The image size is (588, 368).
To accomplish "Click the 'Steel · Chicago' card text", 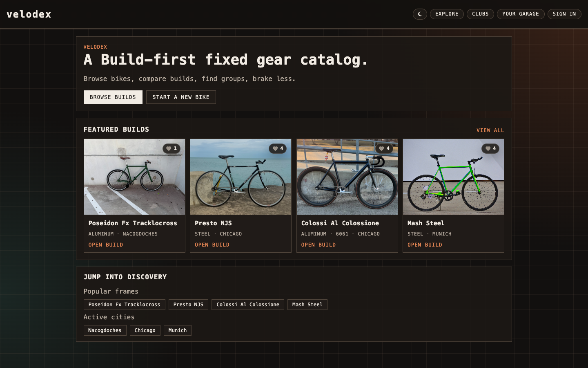I will pos(218,234).
